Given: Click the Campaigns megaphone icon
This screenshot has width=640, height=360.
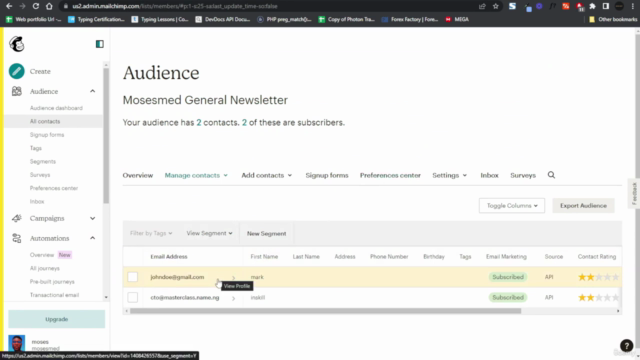Looking at the screenshot, I should click(17, 218).
